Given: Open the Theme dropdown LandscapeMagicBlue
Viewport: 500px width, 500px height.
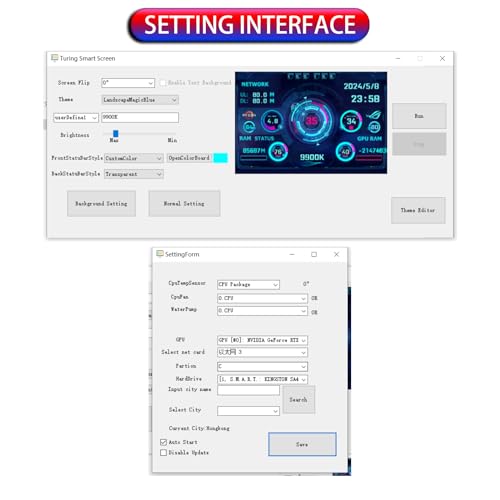Looking at the screenshot, I should click(x=140, y=100).
